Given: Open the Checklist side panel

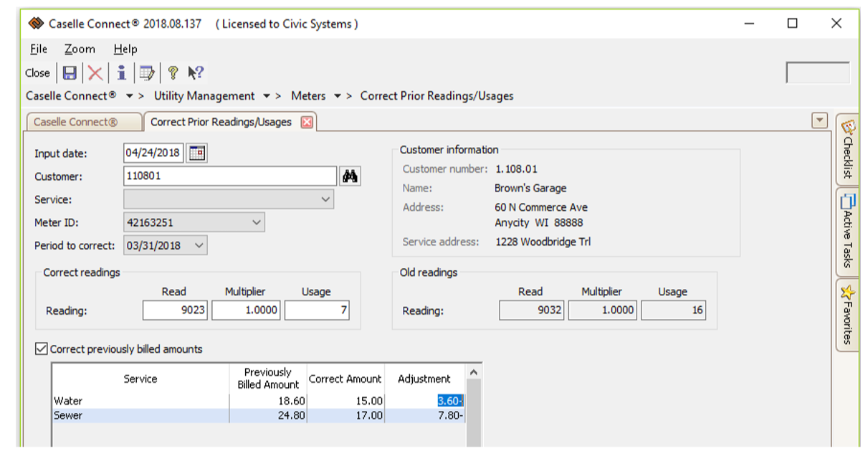Looking at the screenshot, I should pos(847,150).
